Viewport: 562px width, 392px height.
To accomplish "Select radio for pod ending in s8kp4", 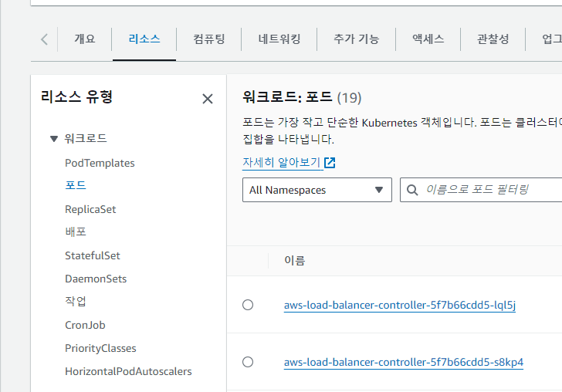I will point(248,362).
